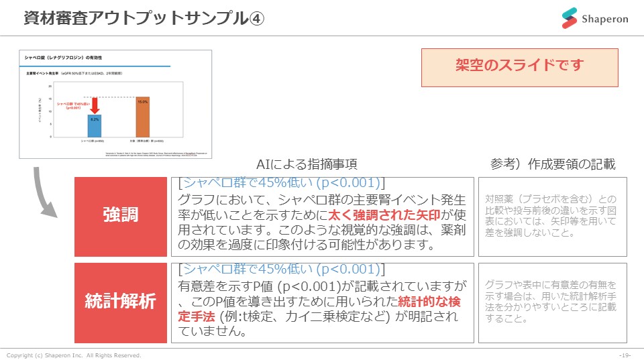Screen dimensions: 644x362
Task: Click the red phrase 太く強調された矢印
Action: point(384,215)
